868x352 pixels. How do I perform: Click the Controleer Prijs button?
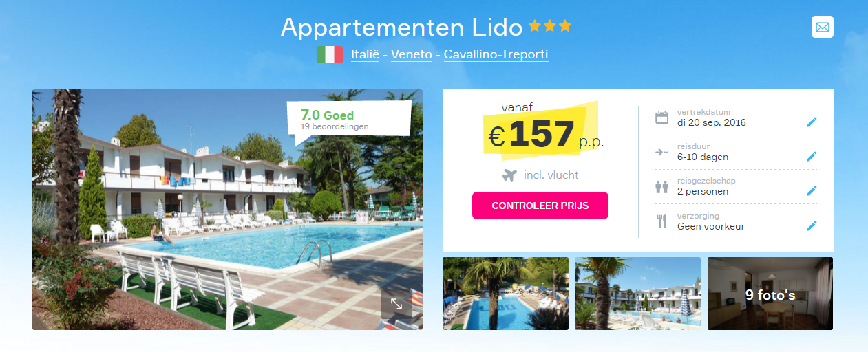(x=540, y=206)
